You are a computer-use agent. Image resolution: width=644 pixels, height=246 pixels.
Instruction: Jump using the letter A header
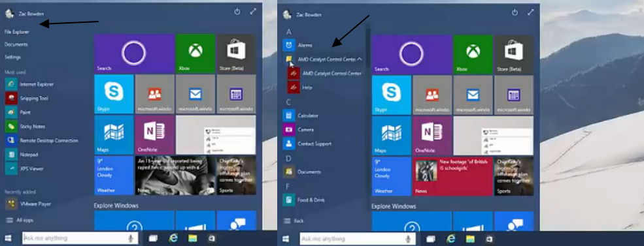tap(289, 31)
